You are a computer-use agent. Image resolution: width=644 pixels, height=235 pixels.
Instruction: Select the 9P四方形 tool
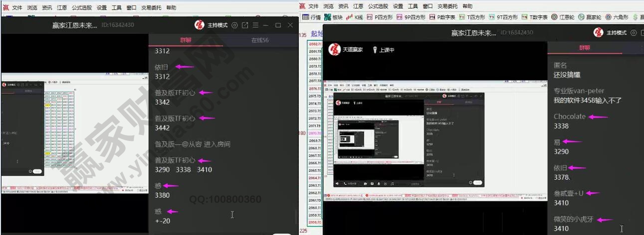coord(411,17)
